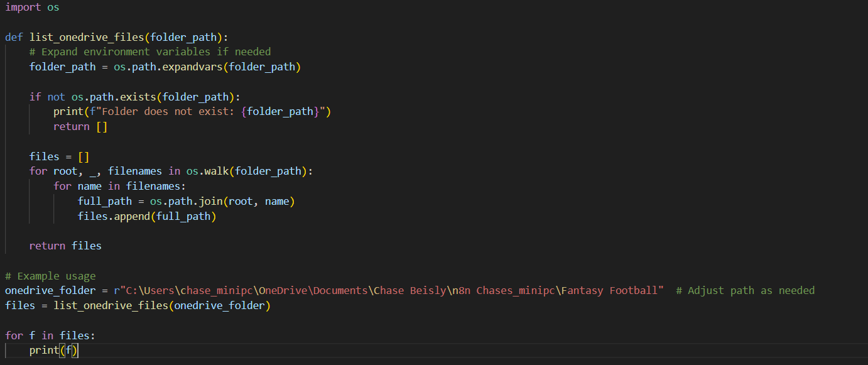Image resolution: width=868 pixels, height=365 pixels.
Task: Click 'list_onedrive_files(onedrive_folder)' call
Action: 162,305
